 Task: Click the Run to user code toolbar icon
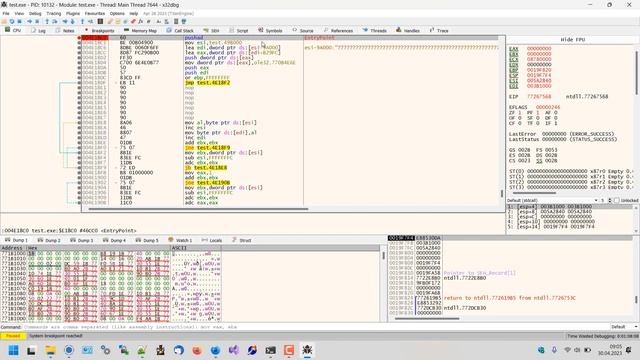tap(90, 21)
